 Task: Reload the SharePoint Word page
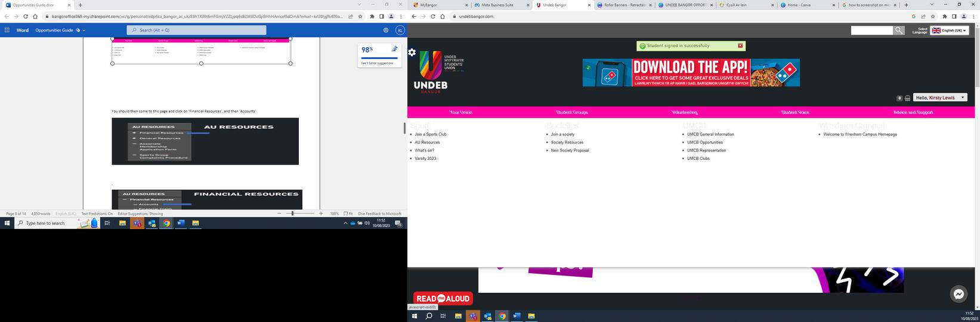[26, 16]
